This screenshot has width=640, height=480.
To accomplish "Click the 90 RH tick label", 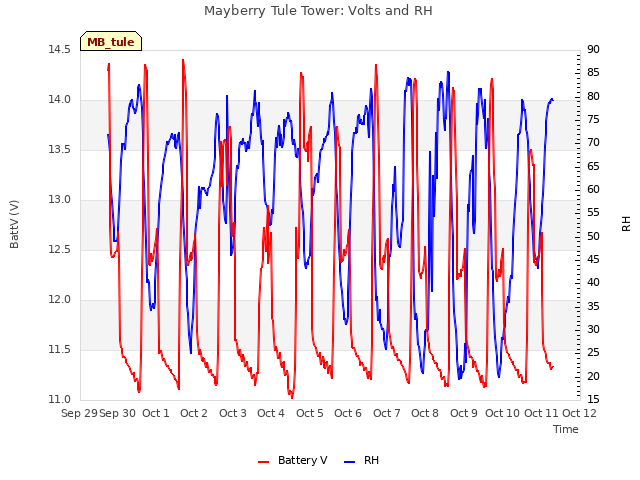I will tap(593, 50).
